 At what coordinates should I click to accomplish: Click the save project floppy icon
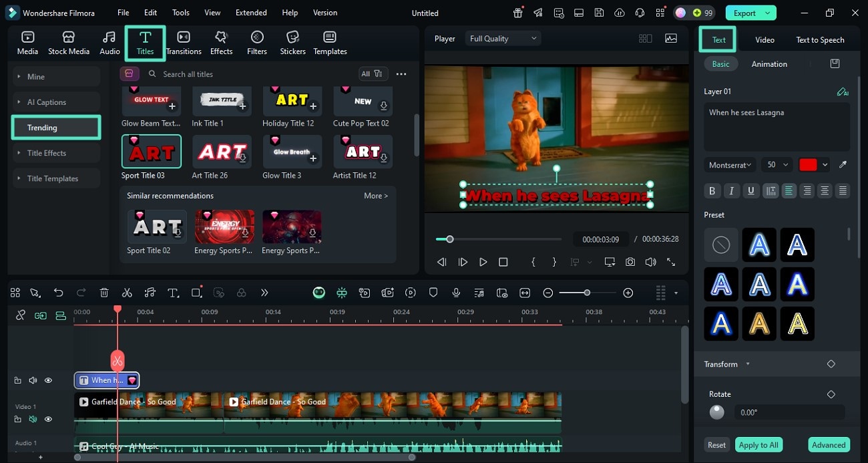pyautogui.click(x=600, y=13)
